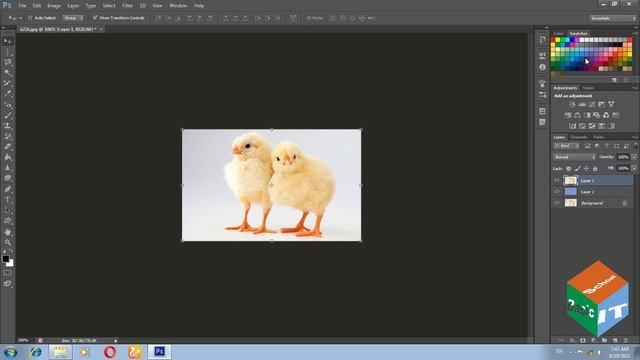Hide Layer 1 visibility eye
Image resolution: width=640 pixels, height=360 pixels.
[x=557, y=180]
